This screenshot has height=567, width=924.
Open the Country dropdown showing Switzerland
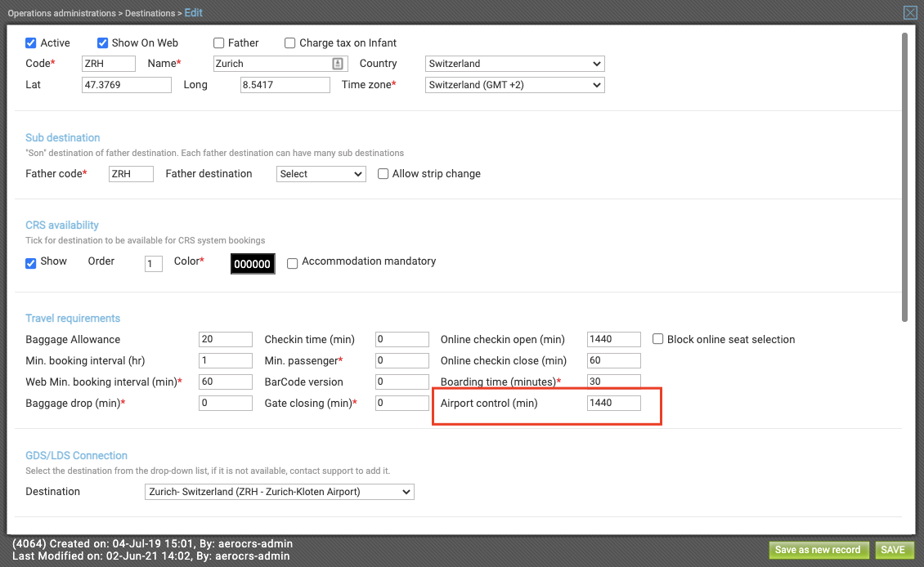point(514,64)
